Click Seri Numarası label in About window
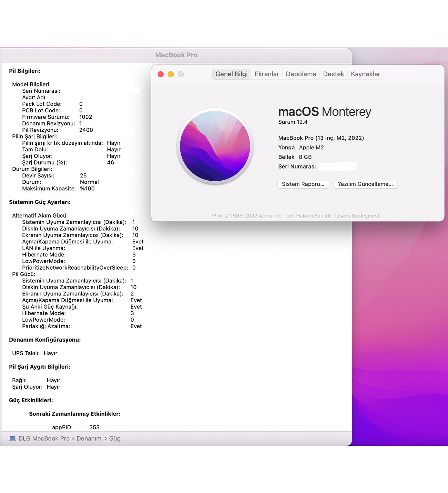The width and height of the screenshot is (448, 493). click(x=297, y=167)
